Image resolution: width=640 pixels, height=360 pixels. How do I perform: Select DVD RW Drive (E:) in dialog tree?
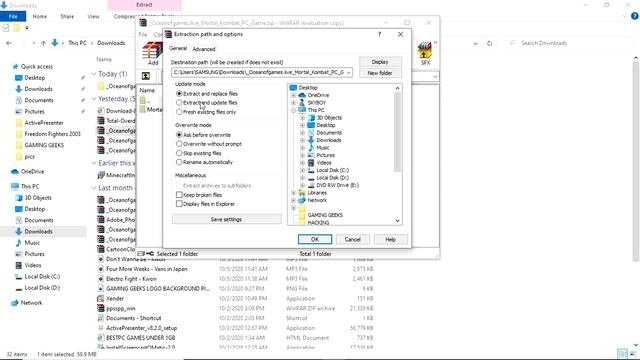(x=338, y=185)
